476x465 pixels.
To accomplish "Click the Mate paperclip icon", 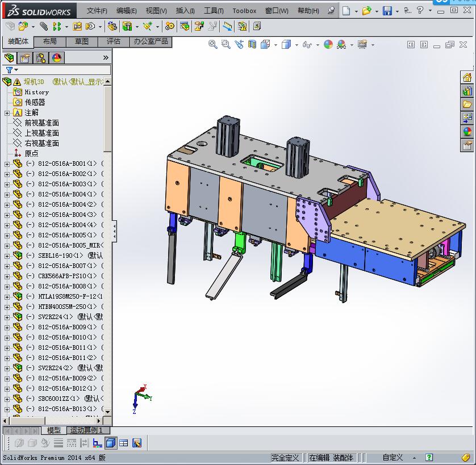I will point(44,27).
